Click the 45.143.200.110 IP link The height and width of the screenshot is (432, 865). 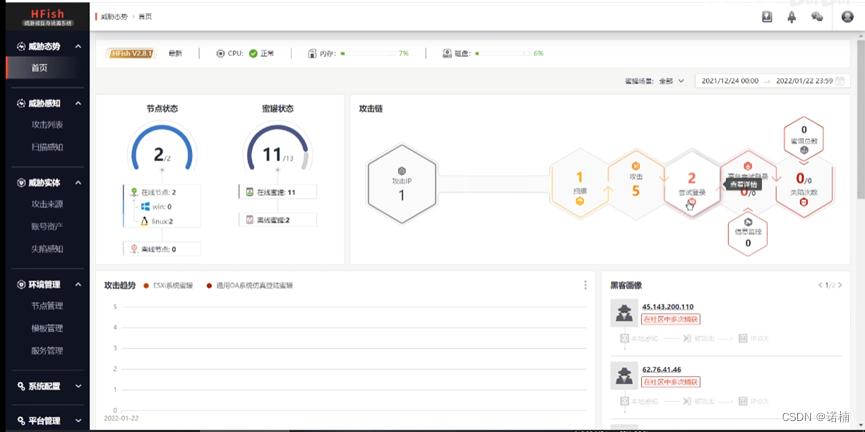[668, 307]
